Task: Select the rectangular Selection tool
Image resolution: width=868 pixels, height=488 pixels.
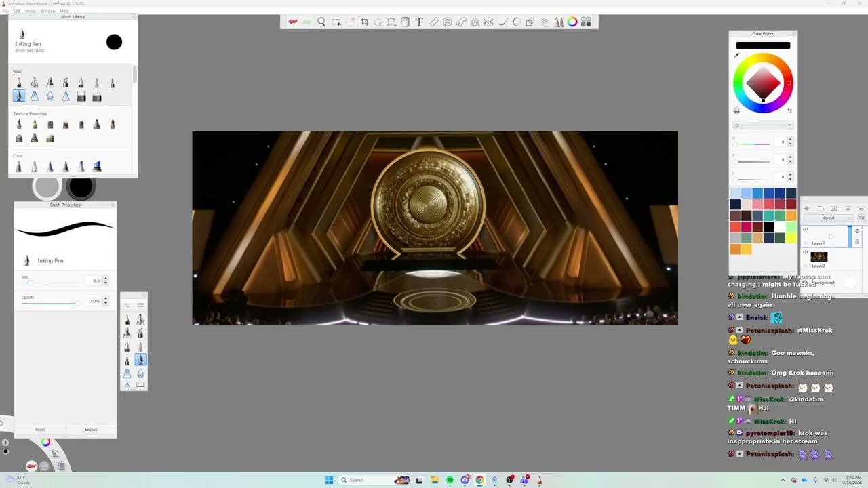Action: point(336,22)
